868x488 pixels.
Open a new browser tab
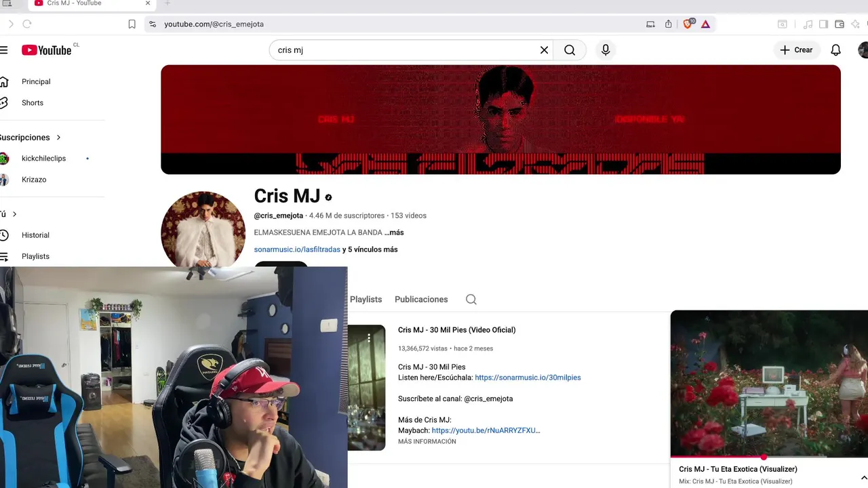[x=167, y=3]
